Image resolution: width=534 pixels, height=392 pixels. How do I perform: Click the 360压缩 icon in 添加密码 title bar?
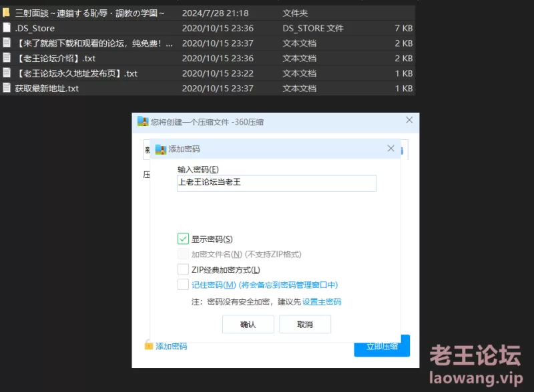(160, 149)
